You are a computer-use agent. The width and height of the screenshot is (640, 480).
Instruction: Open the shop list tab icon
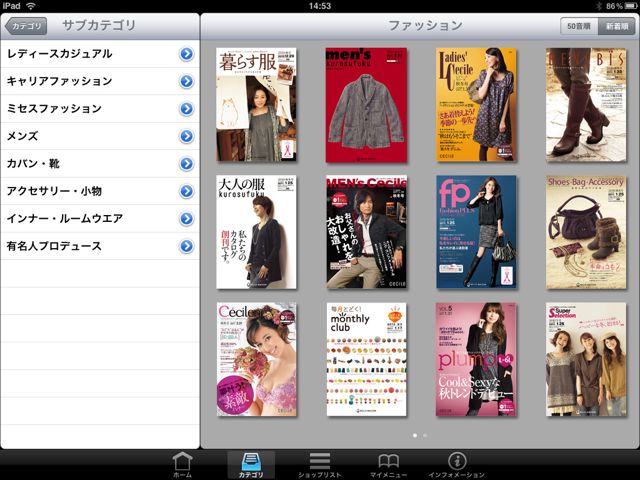320,462
